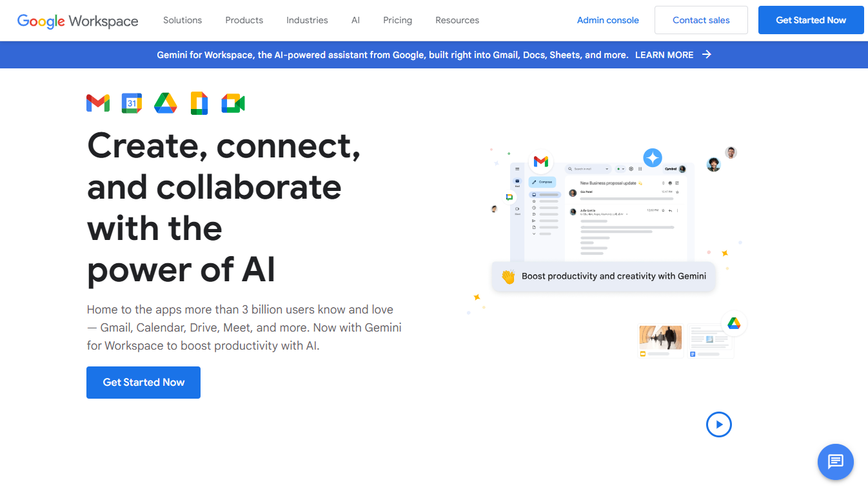Click the hamburger menu in mock Gmail
Image resolution: width=868 pixels, height=489 pixels.
[x=517, y=169]
